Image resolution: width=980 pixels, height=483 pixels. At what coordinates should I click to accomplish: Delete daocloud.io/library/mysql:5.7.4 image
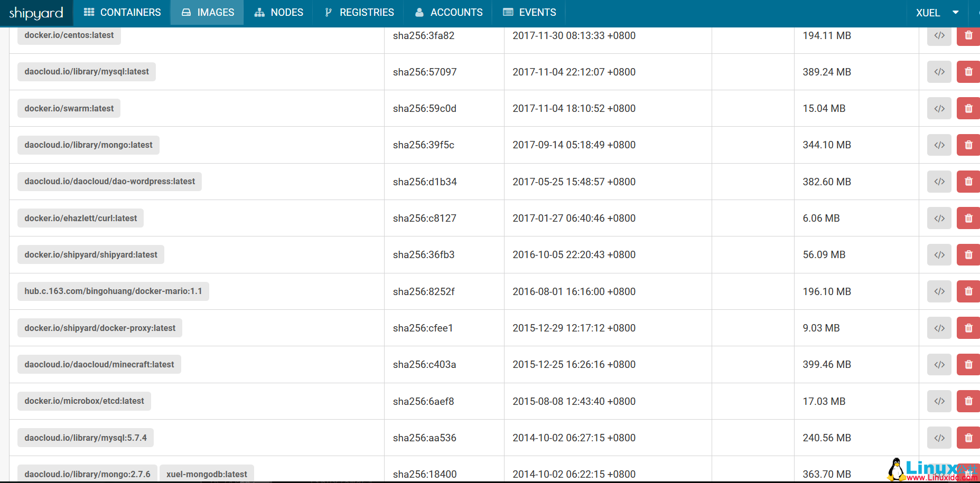pyautogui.click(x=968, y=438)
